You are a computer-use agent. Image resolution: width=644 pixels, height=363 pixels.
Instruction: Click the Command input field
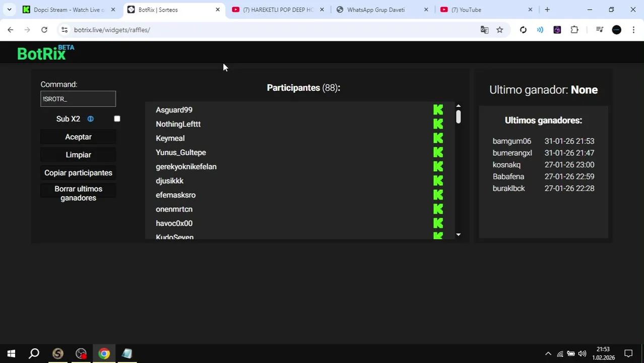78,99
